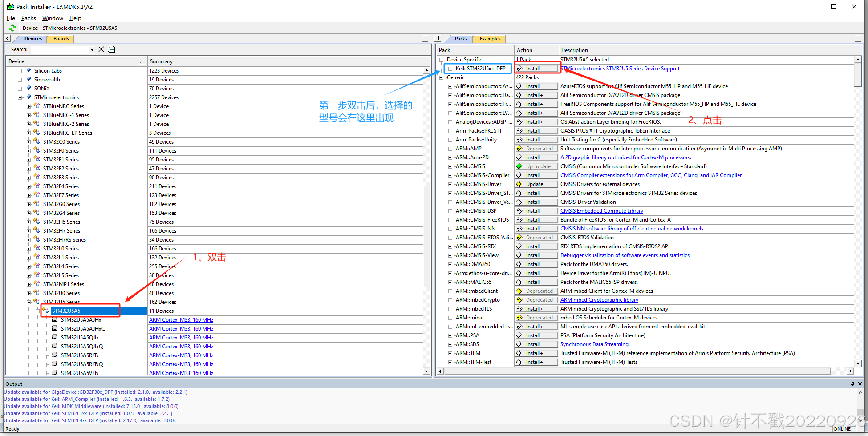Click the packs horizontal scrollbar
868x436 pixels.
(x=637, y=371)
